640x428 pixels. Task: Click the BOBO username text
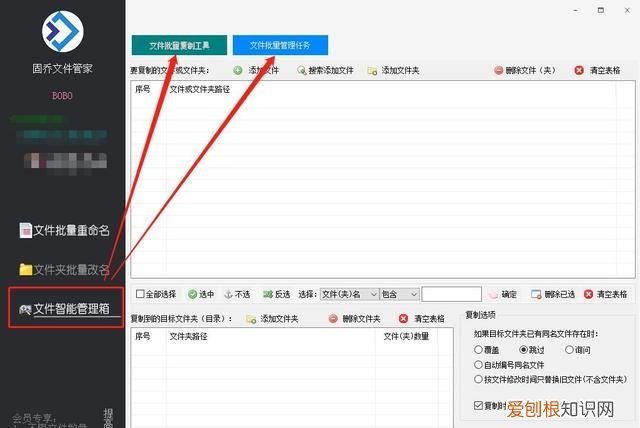coord(62,96)
